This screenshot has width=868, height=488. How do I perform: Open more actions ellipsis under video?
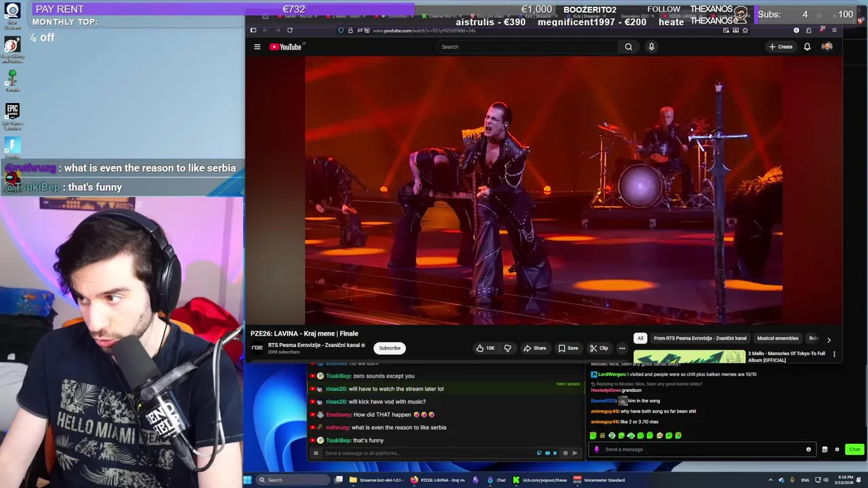pyautogui.click(x=621, y=348)
